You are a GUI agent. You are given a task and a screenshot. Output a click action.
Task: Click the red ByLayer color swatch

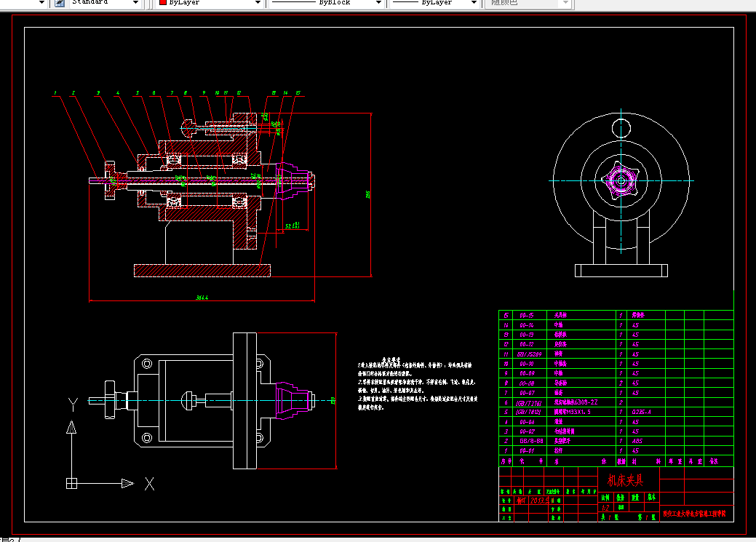(163, 2)
